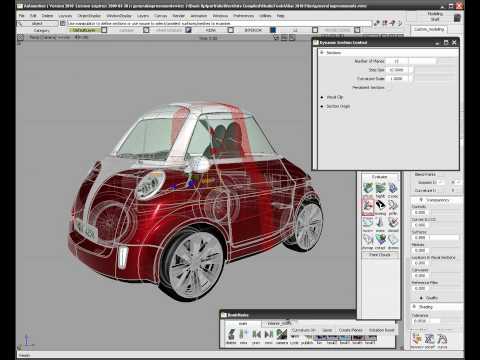This screenshot has height=360, width=480.
Task: Click the icon left of the prompt line
Action: [x=63, y=23]
